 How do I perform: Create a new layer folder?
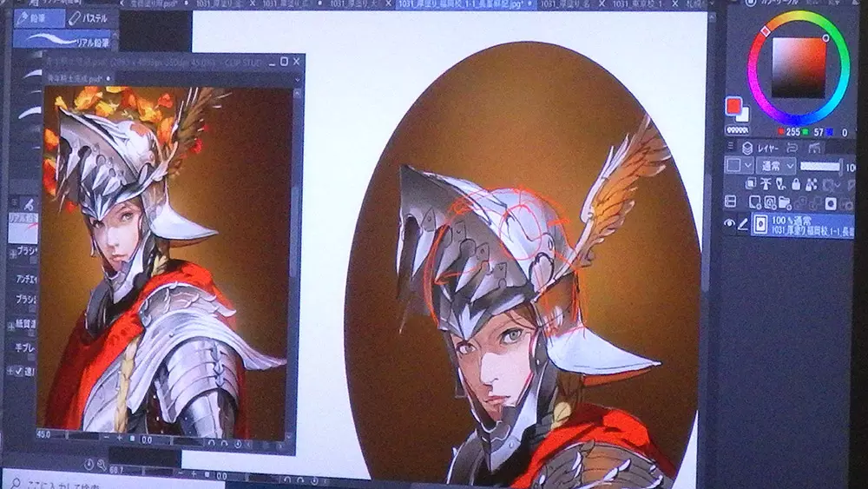(x=785, y=202)
